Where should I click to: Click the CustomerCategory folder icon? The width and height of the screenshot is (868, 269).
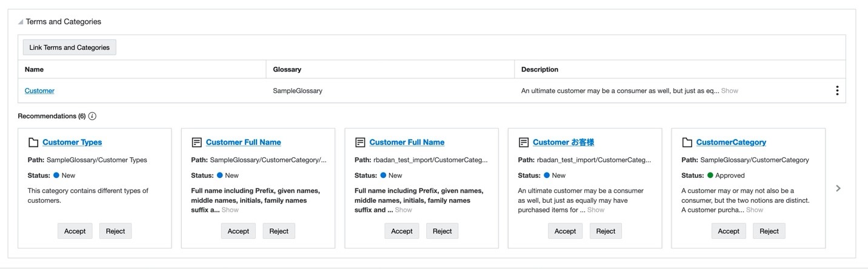pos(687,142)
